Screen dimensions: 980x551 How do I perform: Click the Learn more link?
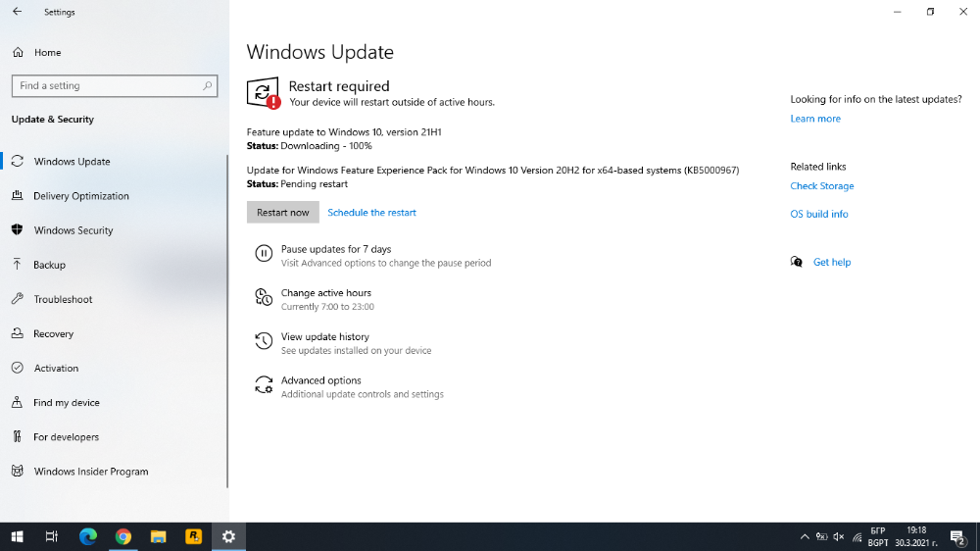tap(815, 119)
